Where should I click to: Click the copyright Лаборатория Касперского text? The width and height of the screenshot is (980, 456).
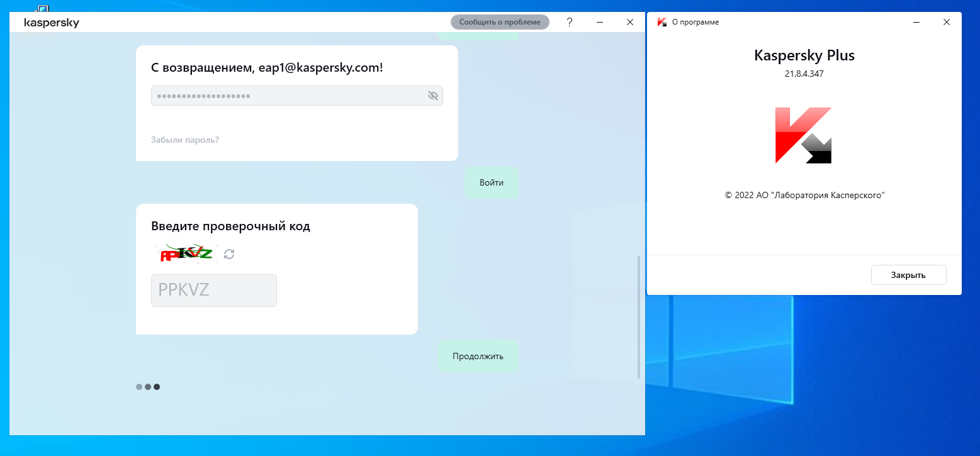pyautogui.click(x=805, y=196)
